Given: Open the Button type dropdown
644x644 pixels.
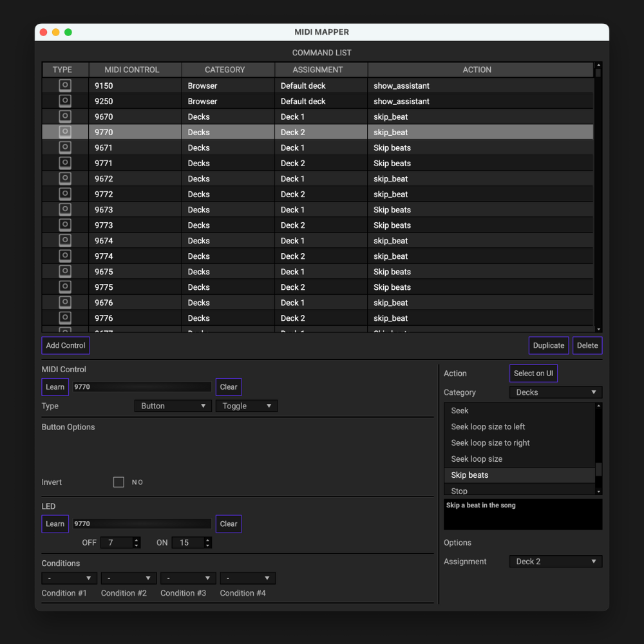Looking at the screenshot, I should pyautogui.click(x=173, y=406).
